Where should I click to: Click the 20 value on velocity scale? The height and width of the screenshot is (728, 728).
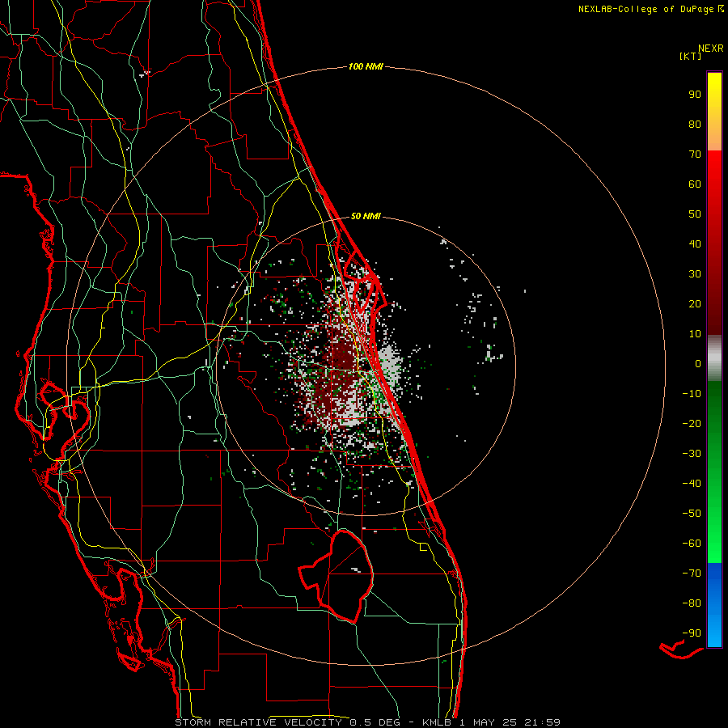click(695, 304)
